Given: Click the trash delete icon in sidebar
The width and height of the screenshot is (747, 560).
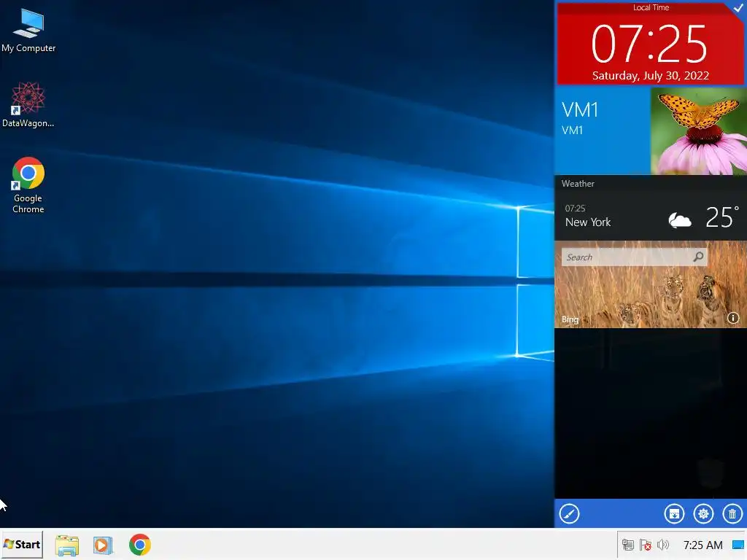Looking at the screenshot, I should pos(732,514).
